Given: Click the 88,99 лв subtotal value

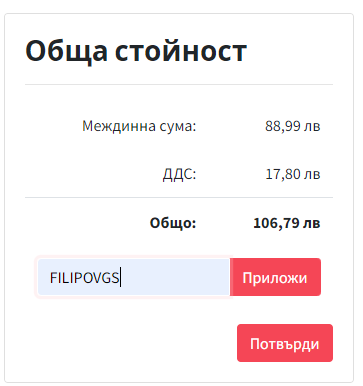Looking at the screenshot, I should pos(293,126).
